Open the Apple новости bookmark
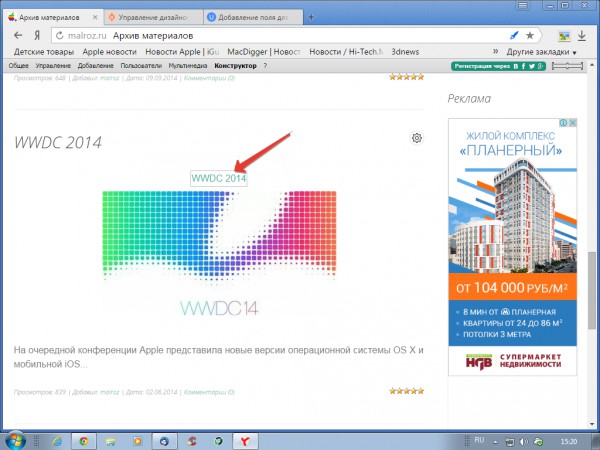This screenshot has height=450, width=600. tap(109, 52)
